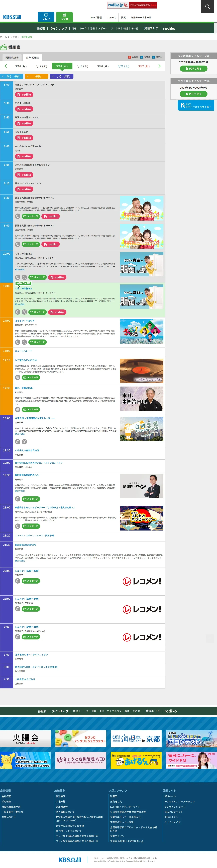Open radiko for the 12:00 on-air program
The height and width of the screenshot is (868, 217).
point(57,312)
